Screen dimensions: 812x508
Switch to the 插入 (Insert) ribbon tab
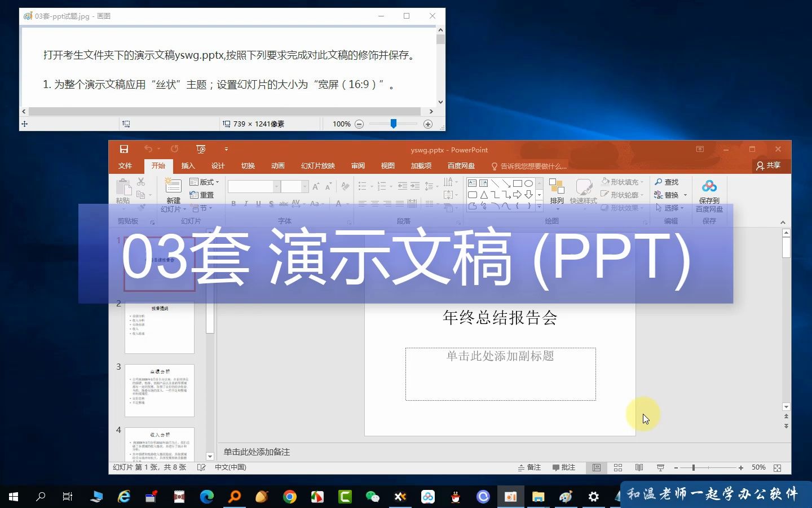(188, 165)
